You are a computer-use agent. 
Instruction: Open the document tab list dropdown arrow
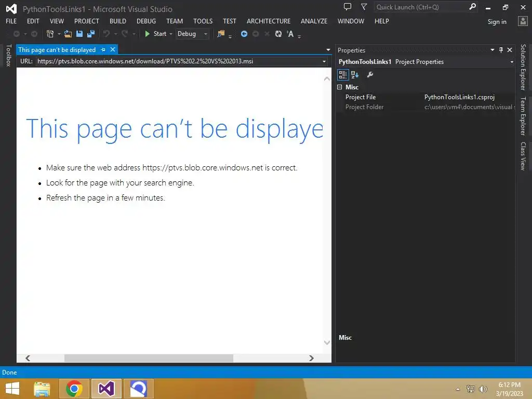point(328,50)
